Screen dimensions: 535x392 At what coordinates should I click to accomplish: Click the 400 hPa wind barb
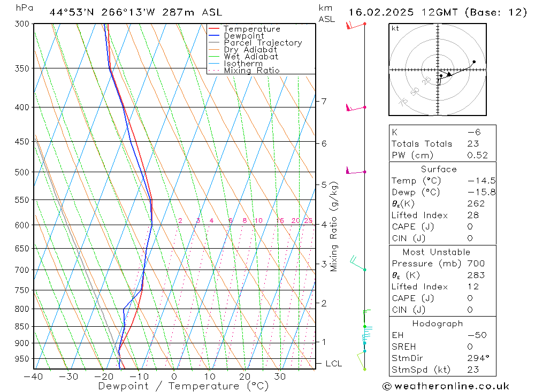pos(356,108)
